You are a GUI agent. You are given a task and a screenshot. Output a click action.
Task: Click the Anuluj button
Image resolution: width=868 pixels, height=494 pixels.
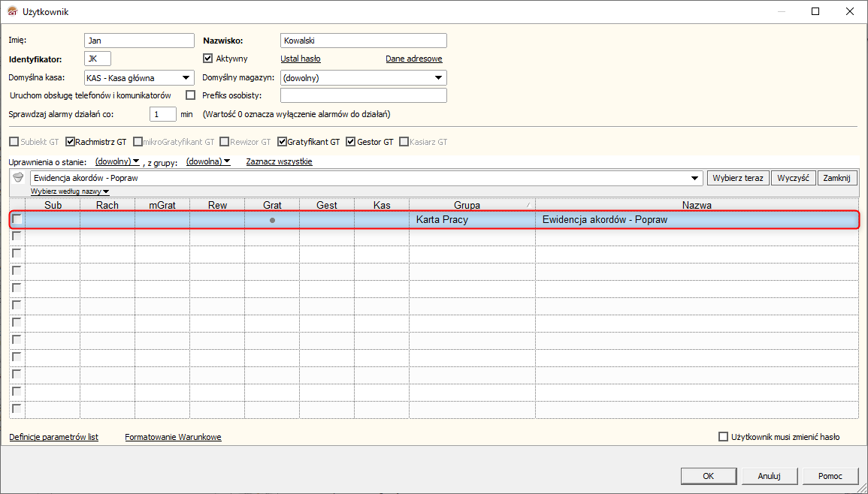(769, 476)
